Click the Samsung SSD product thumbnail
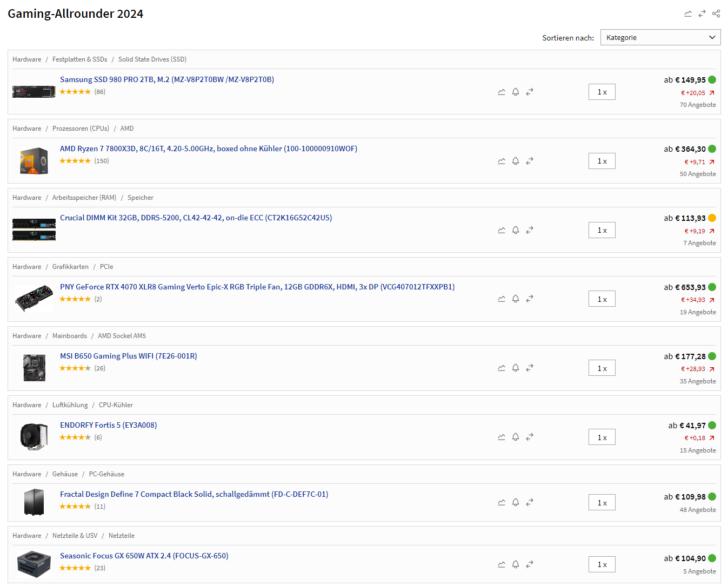This screenshot has height=587, width=728. pos(34,92)
